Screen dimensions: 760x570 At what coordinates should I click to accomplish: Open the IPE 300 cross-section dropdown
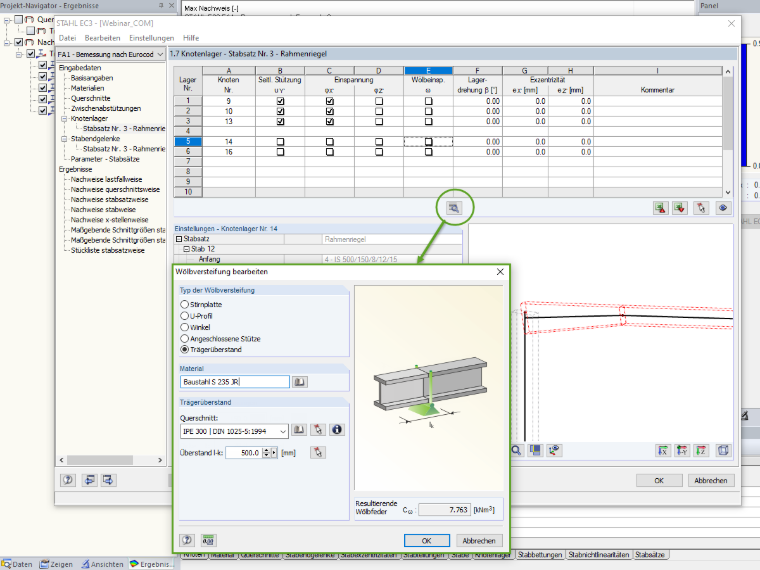283,431
